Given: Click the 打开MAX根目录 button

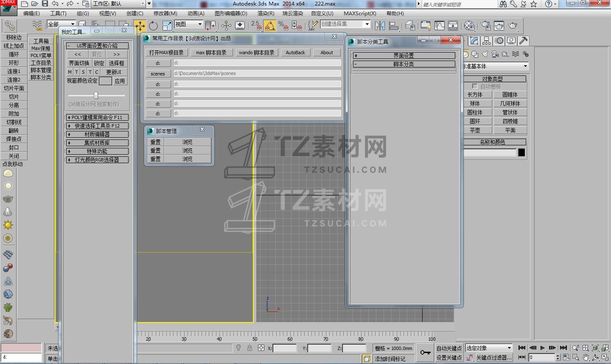Looking at the screenshot, I should click(166, 53).
